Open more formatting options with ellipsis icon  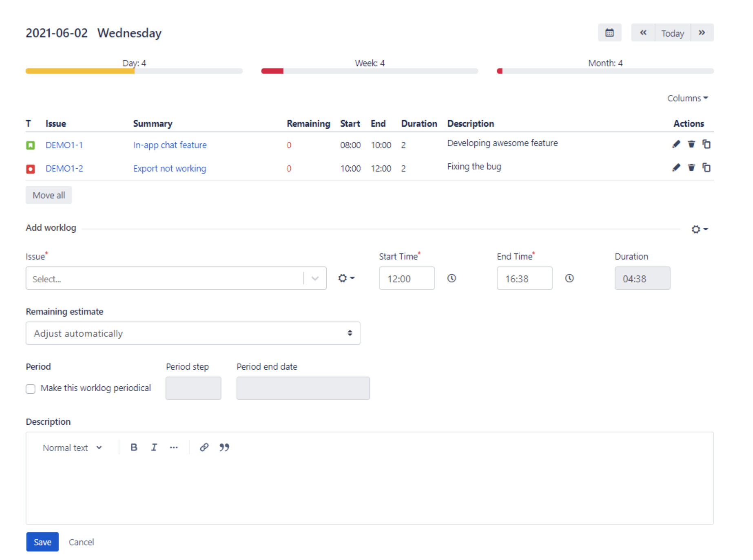(x=174, y=447)
